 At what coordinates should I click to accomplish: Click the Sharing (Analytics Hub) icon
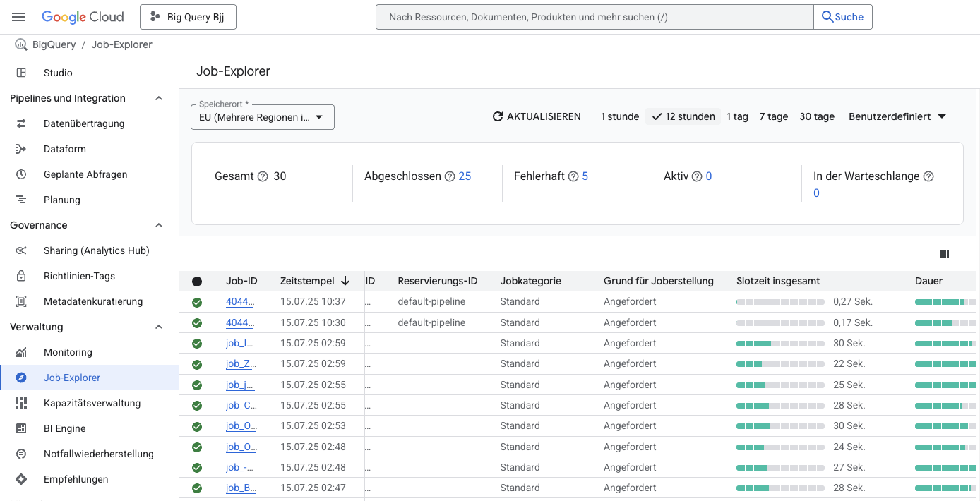click(21, 250)
